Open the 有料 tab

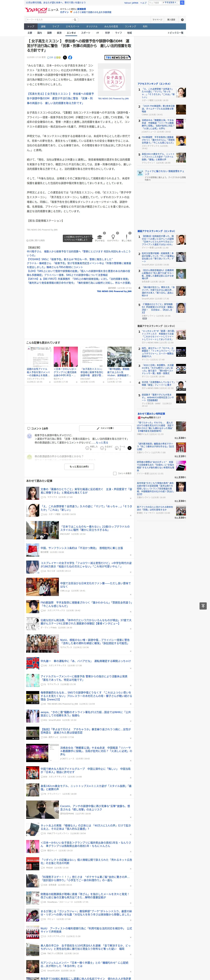tap(145, 27)
